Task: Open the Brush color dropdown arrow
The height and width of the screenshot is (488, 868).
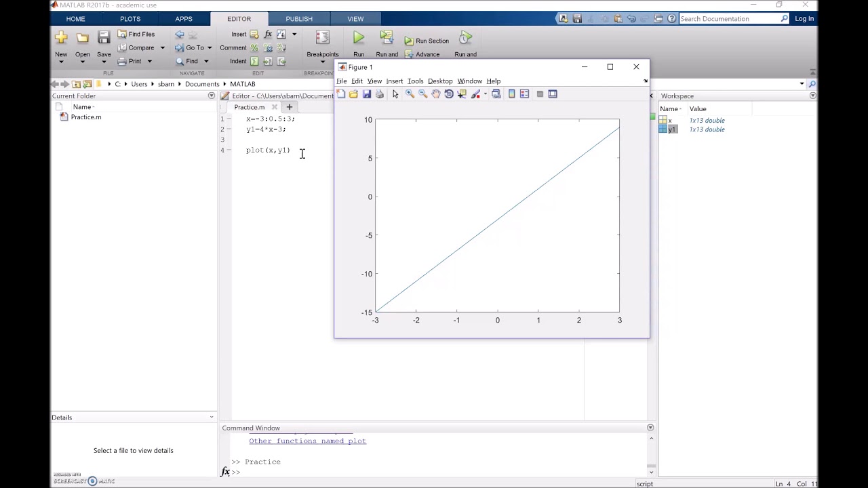Action: (x=485, y=94)
